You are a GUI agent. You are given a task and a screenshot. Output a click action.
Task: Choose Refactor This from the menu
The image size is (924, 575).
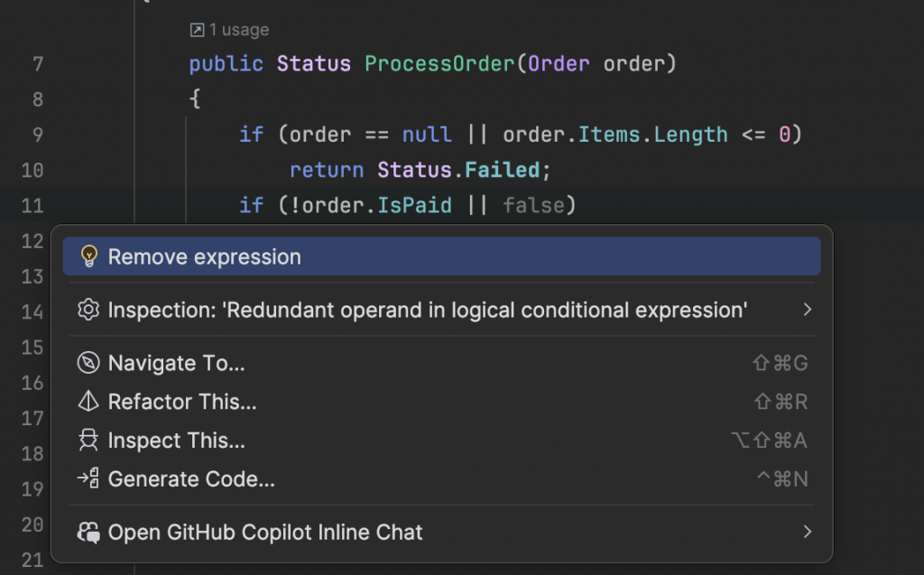pyautogui.click(x=182, y=402)
